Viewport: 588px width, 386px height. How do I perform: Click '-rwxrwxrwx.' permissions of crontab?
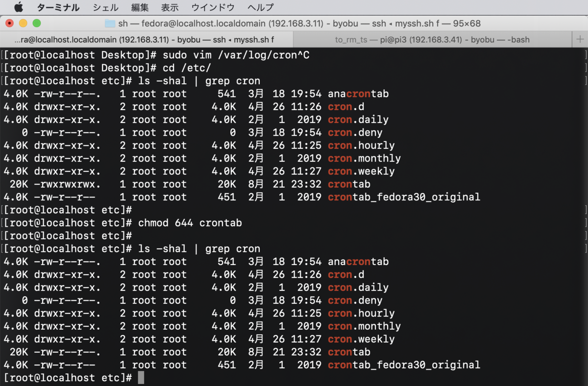pyautogui.click(x=68, y=184)
